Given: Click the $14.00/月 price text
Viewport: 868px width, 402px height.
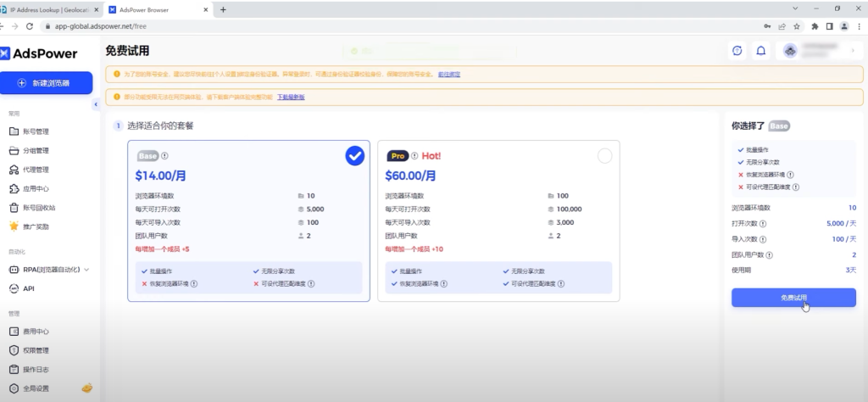Looking at the screenshot, I should click(160, 176).
